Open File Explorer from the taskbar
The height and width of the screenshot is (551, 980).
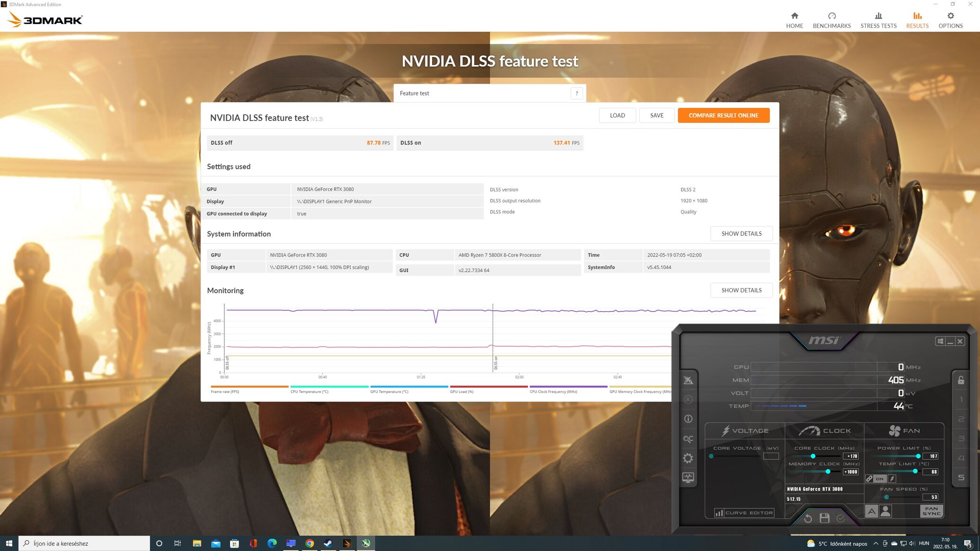coord(197,543)
